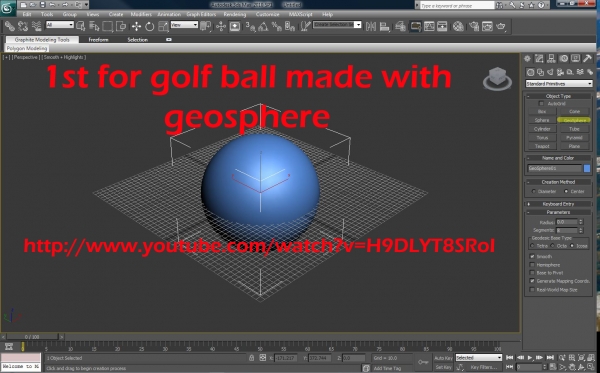Open the Modifiers menu

(x=141, y=14)
